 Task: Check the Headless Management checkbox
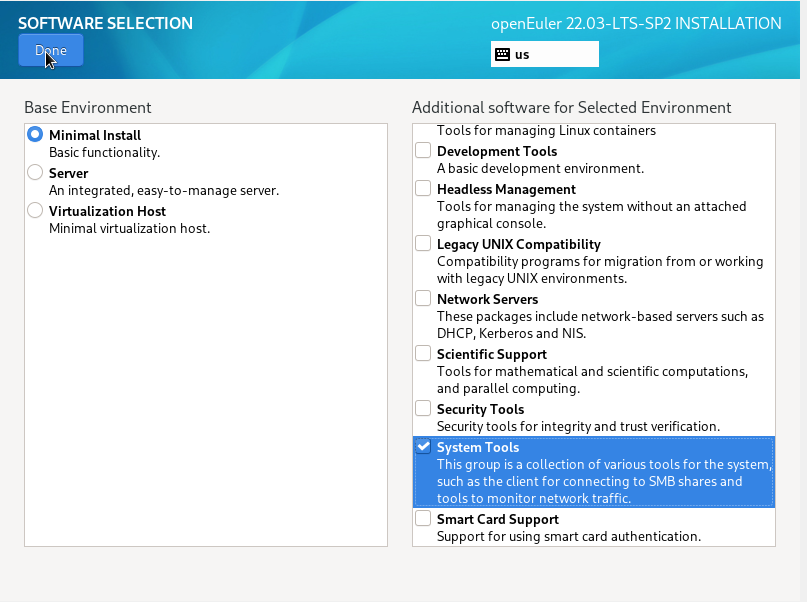pyautogui.click(x=423, y=189)
